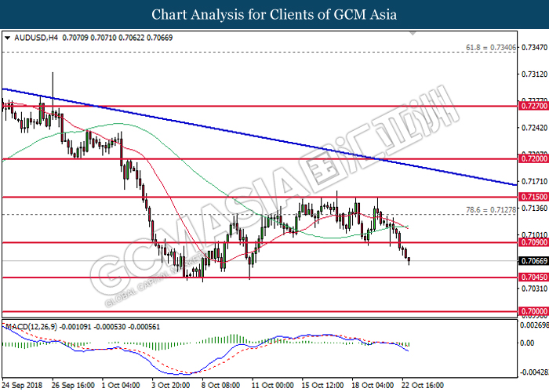Click the 0.71710 price axis value
Viewport: 549px width, 392px height.
(x=534, y=181)
